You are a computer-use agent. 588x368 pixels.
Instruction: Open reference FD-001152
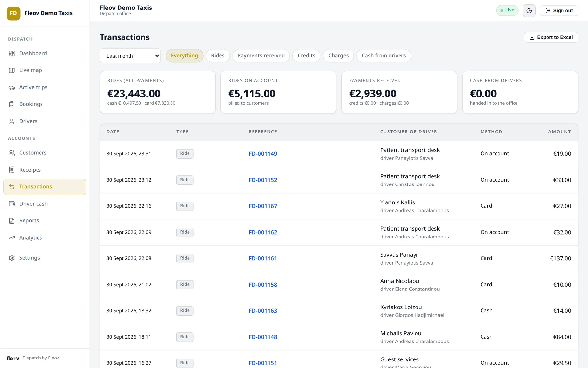263,180
